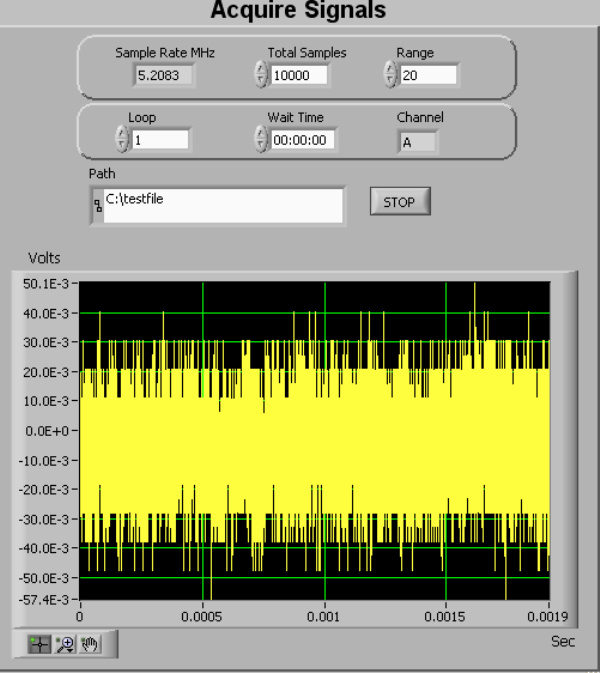
Task: Click the 0.0005 x-axis label
Action: [x=201, y=617]
